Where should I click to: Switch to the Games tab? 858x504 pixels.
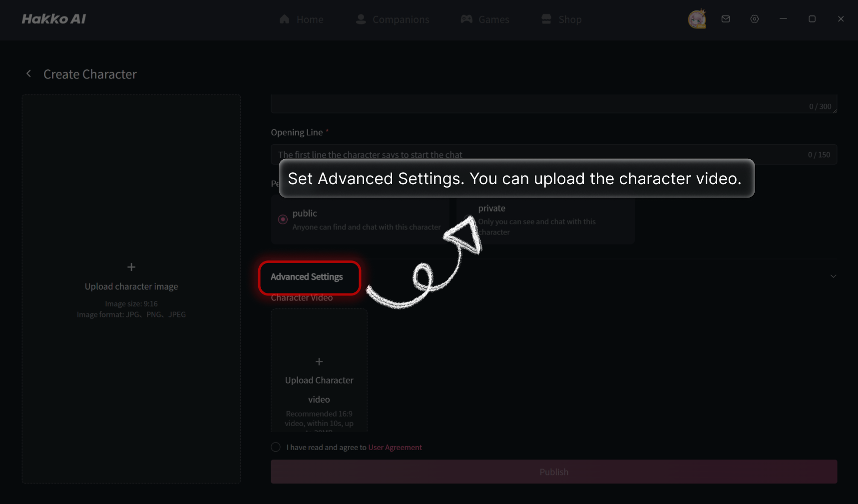click(485, 19)
